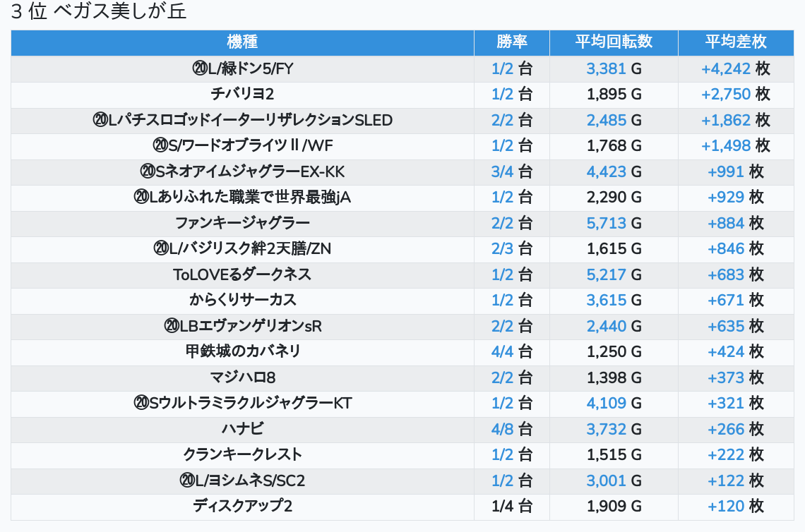Select the チバリヨ2 machine name

(242, 95)
